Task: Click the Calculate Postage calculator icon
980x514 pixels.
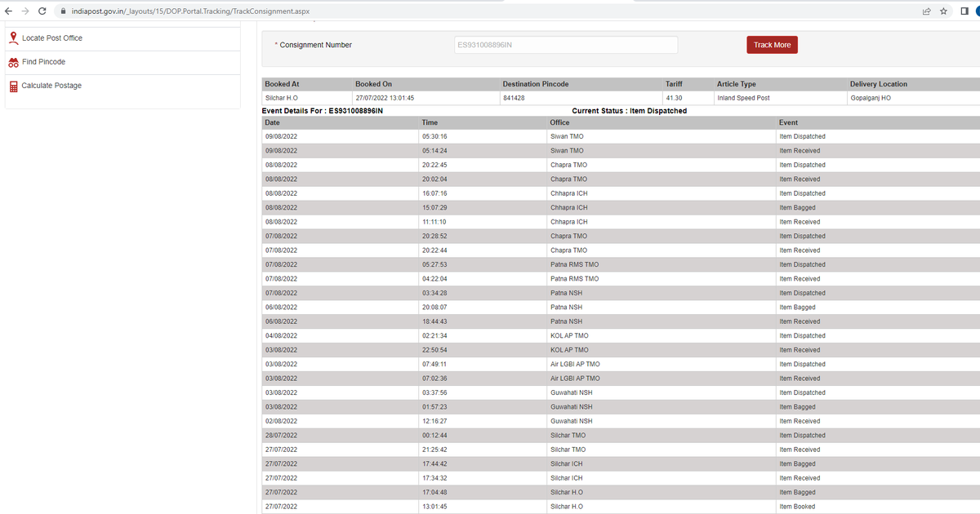Action: pyautogui.click(x=13, y=86)
